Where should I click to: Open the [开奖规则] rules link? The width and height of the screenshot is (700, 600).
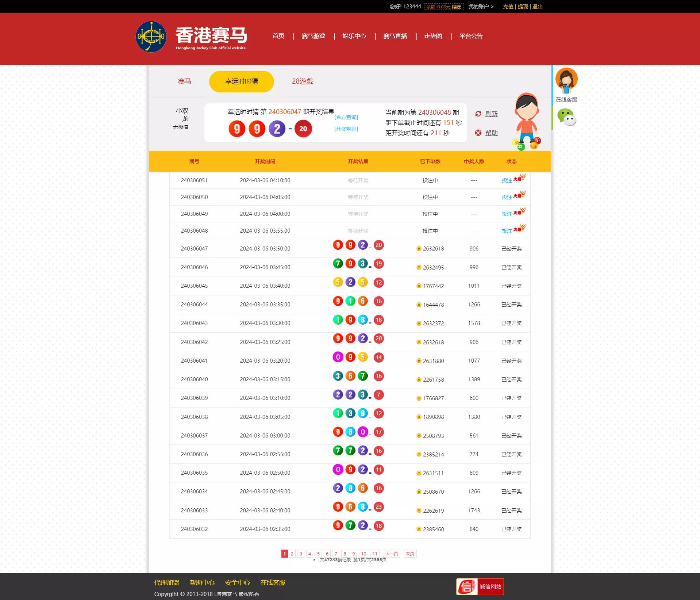click(346, 129)
